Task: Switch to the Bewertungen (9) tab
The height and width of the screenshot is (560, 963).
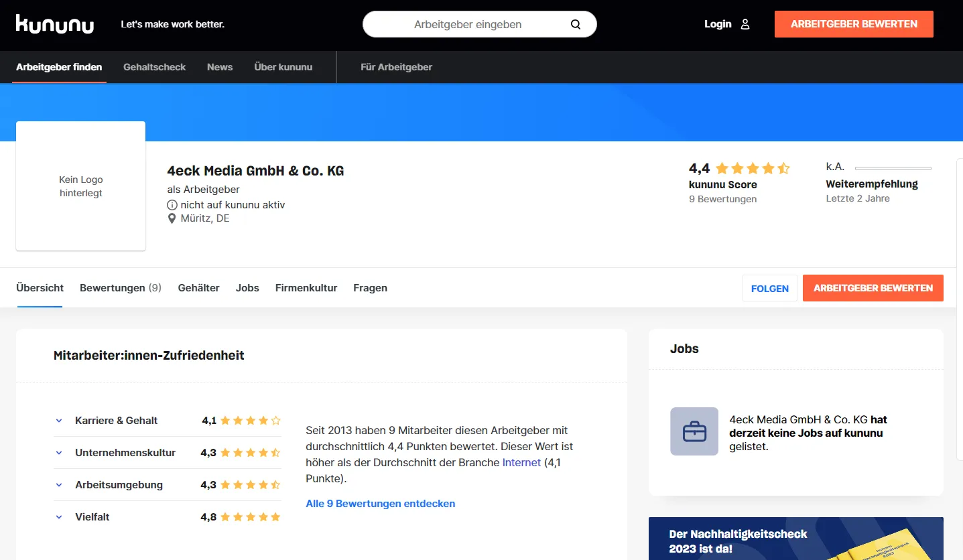Action: coord(121,288)
